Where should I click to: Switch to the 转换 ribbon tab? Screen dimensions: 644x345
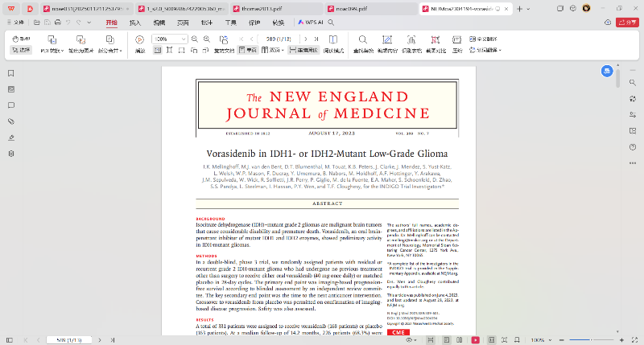pyautogui.click(x=278, y=23)
